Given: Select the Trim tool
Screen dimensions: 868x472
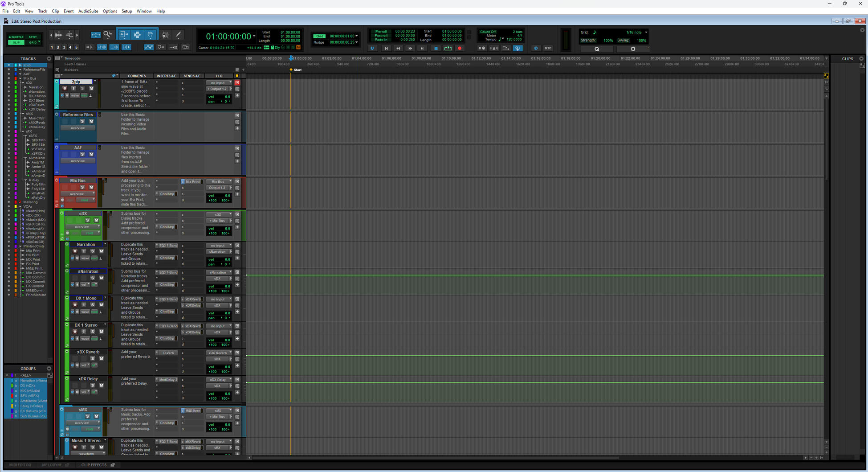Looking at the screenshot, I should [x=124, y=35].
